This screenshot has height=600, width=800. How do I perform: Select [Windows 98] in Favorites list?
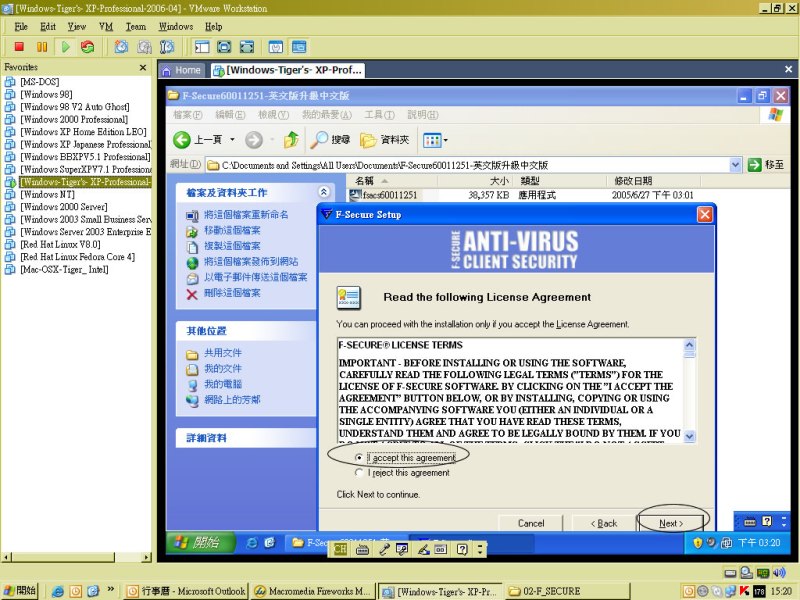pos(46,94)
